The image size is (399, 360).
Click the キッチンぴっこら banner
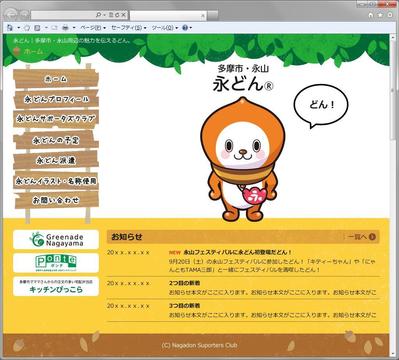[56, 286]
